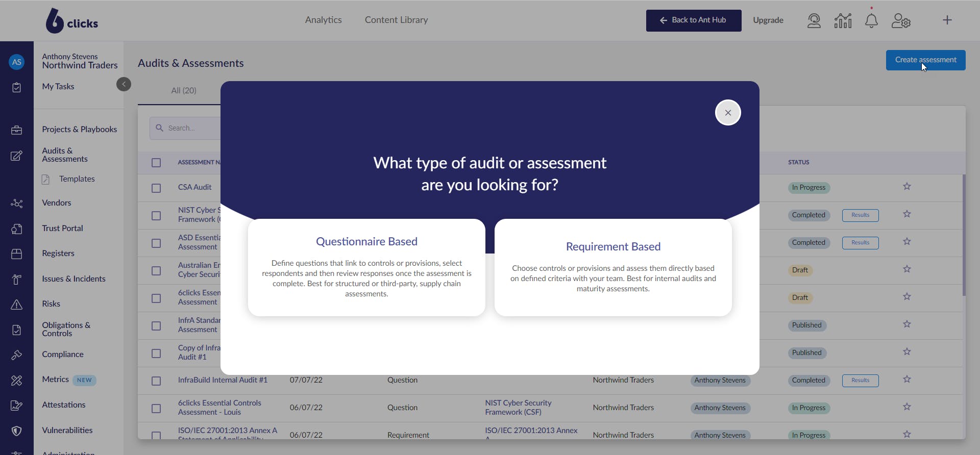Screen dimensions: 980x455
Task: Click the plus icon in top bar
Action: pyautogui.click(x=947, y=20)
